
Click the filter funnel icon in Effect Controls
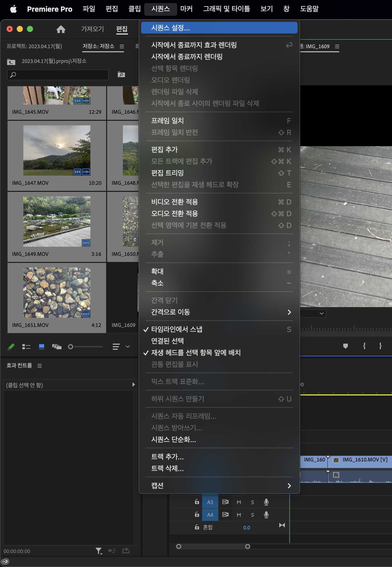99,551
